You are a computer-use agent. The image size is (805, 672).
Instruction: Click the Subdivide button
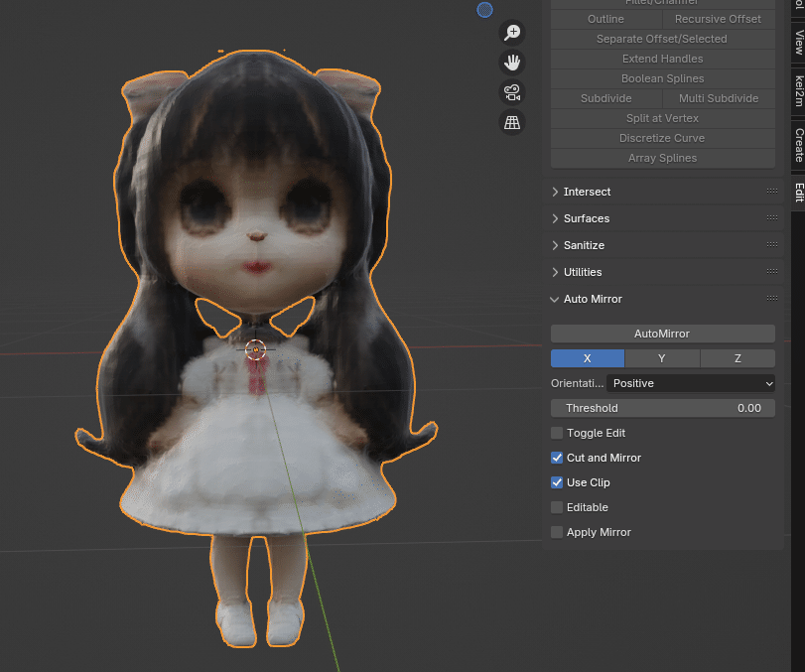click(606, 98)
